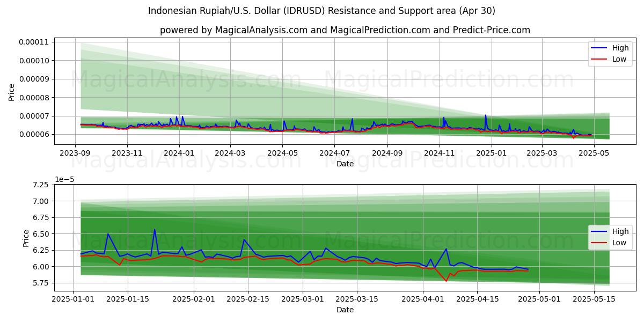Viewport: 644px width, 322px height.
Task: Click the '2025-01-01' tick on bottom x-axis
Action: coord(73,299)
